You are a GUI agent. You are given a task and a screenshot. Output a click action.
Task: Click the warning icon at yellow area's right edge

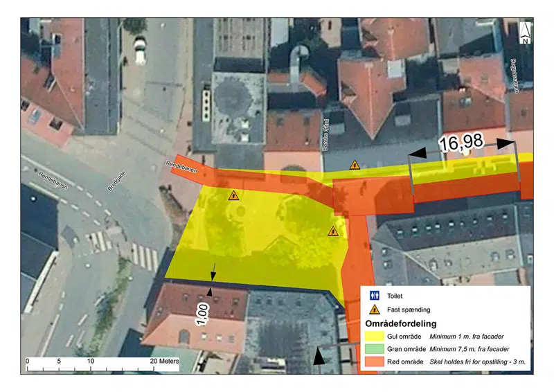[x=332, y=231]
